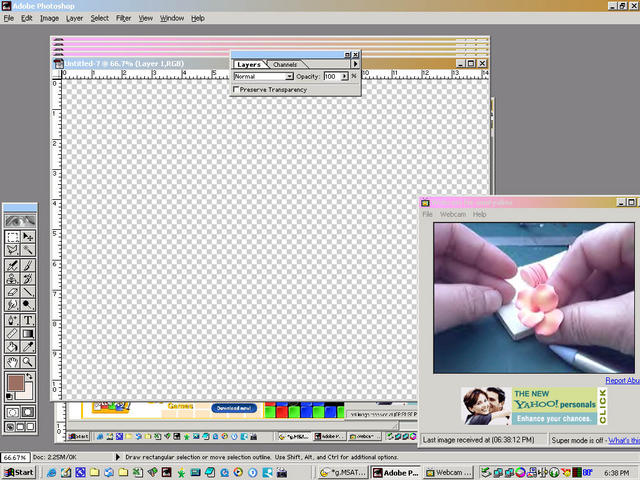Open the Opacity slider arrow
This screenshot has height=480, width=640.
tap(344, 76)
